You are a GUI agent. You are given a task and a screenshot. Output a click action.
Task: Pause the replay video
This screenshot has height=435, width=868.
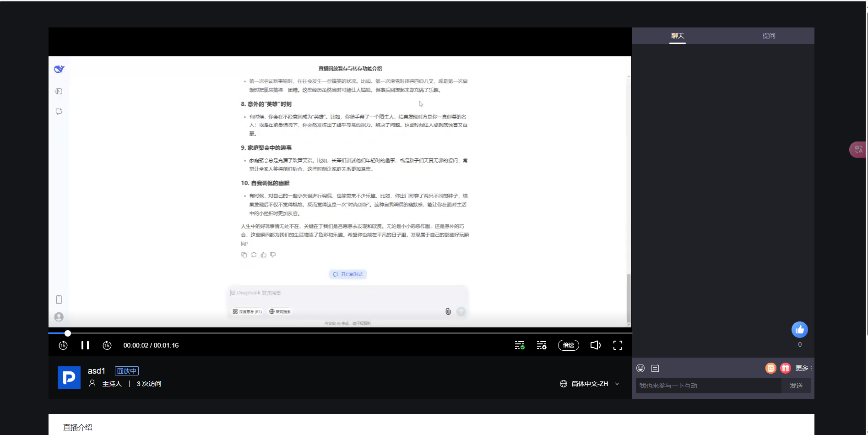pyautogui.click(x=85, y=345)
